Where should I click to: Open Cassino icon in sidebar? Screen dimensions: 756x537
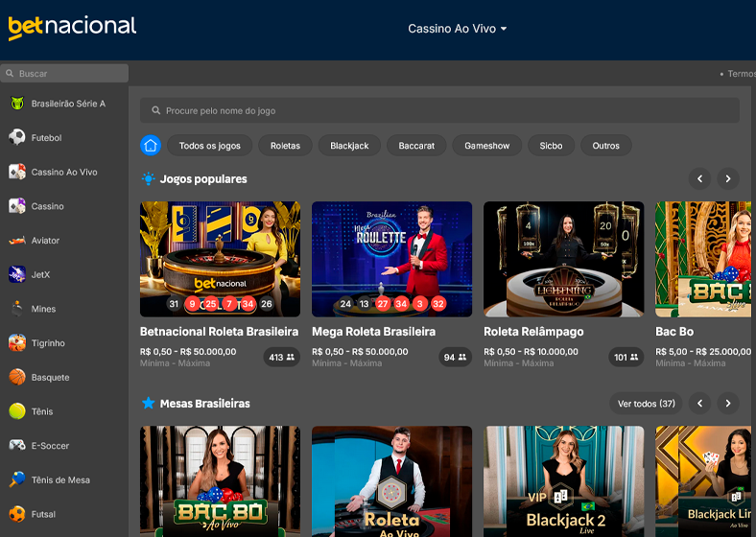point(17,206)
